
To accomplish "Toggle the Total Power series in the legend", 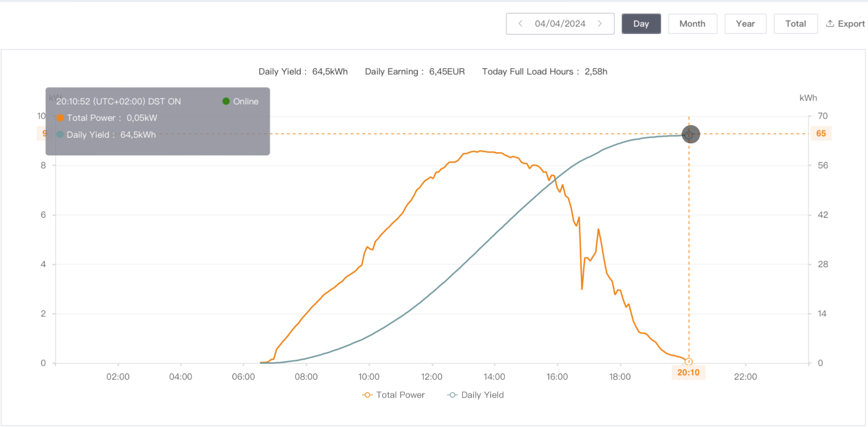I will 393,395.
